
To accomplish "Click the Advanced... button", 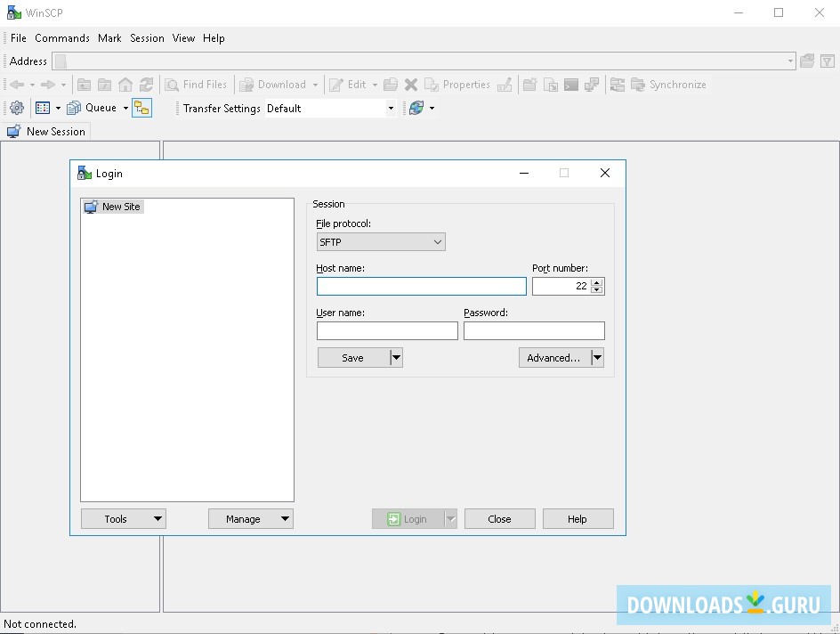I will pos(554,357).
